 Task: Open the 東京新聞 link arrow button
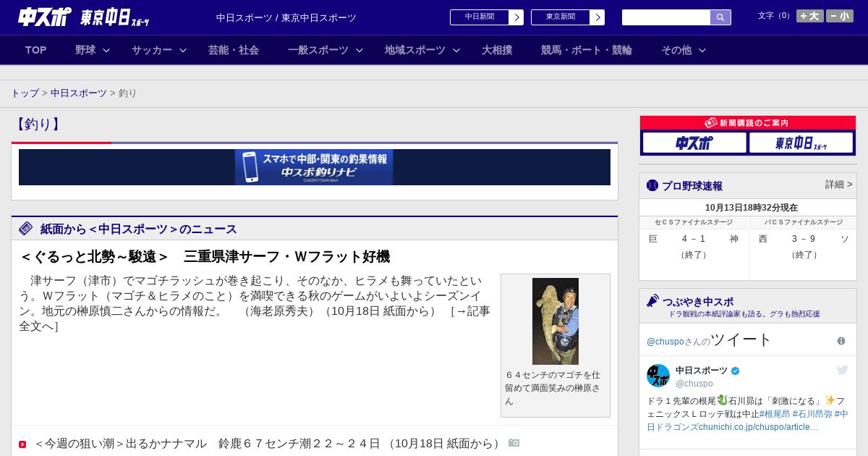click(597, 17)
